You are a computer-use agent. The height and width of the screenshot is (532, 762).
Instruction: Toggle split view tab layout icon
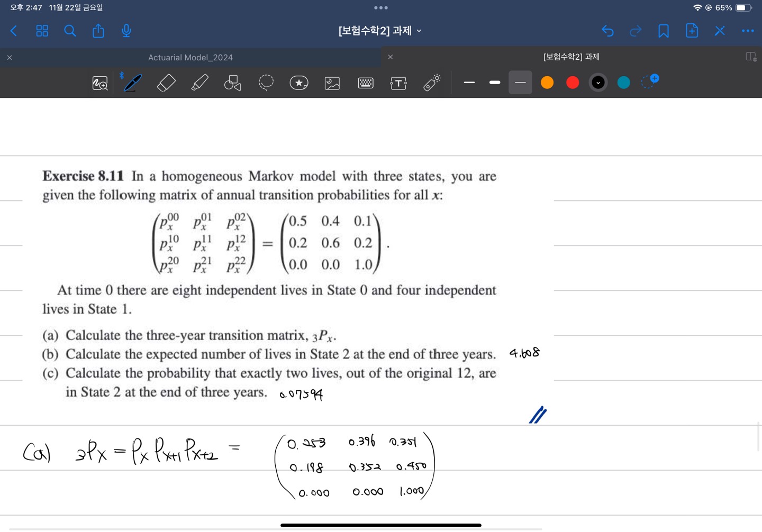tap(751, 57)
